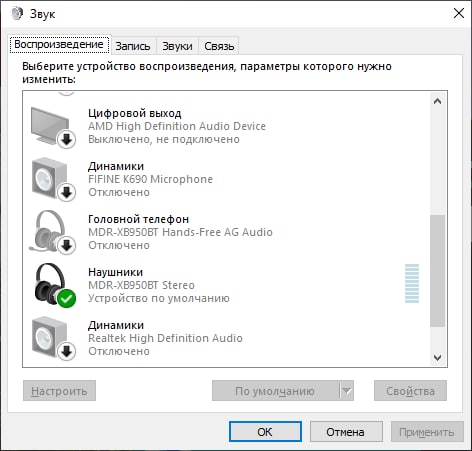Click the headphones volume level meter
This screenshot has width=472, height=451.
pyautogui.click(x=412, y=283)
